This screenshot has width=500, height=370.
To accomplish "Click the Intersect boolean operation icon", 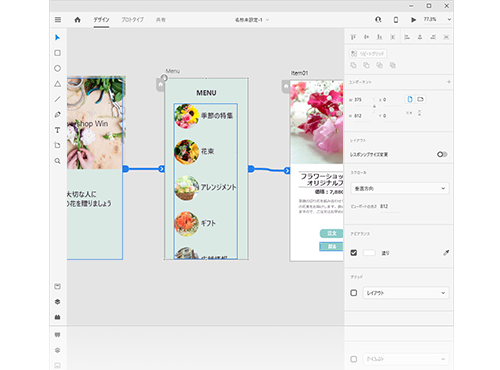I will [379, 65].
